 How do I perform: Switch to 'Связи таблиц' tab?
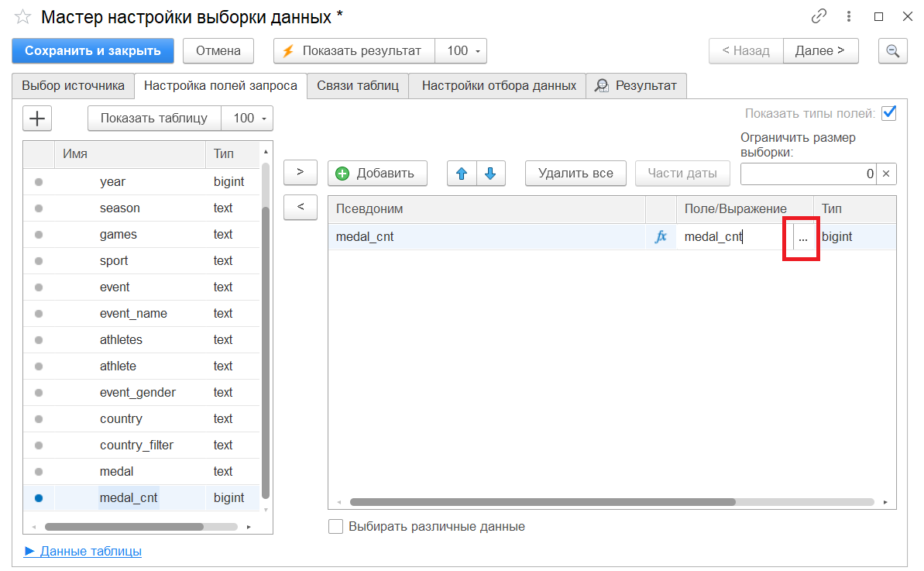(x=357, y=86)
